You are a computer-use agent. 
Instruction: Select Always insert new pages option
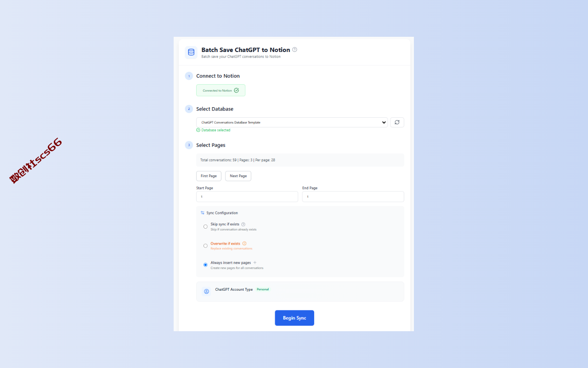click(205, 265)
